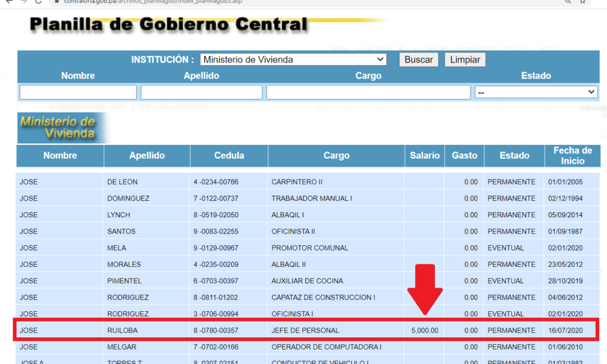Focus the Apellido search input field

click(202, 92)
